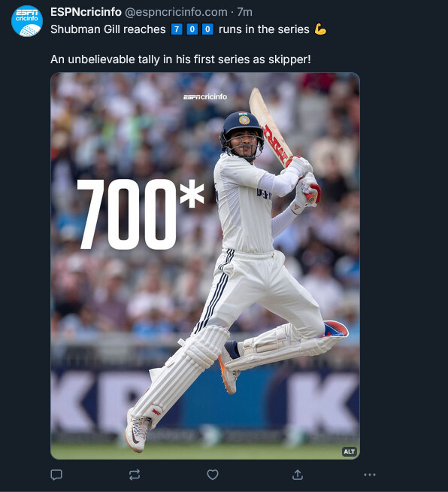Screen dimensions: 448x492
Task: Click the blue 0 keycap before 'runs'
Action: [207, 29]
